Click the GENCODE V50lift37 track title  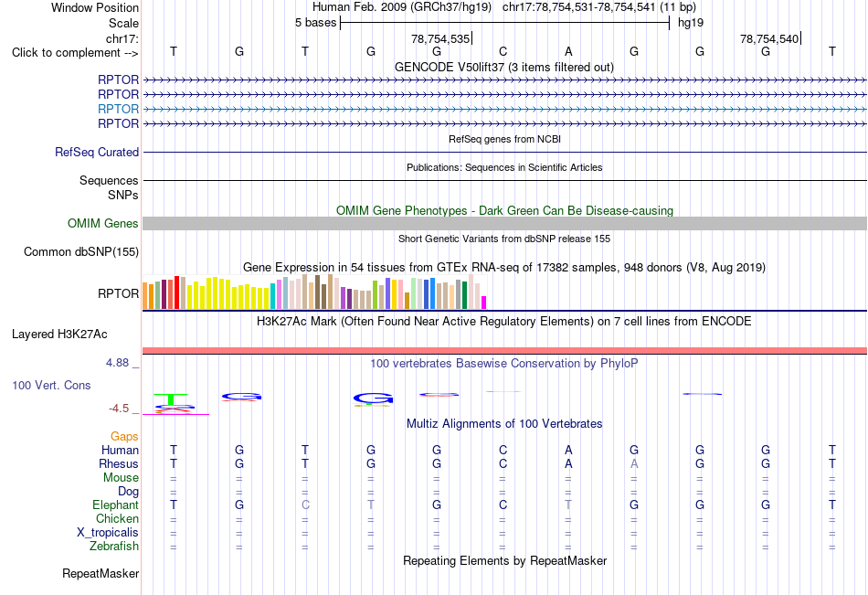pyautogui.click(x=503, y=67)
